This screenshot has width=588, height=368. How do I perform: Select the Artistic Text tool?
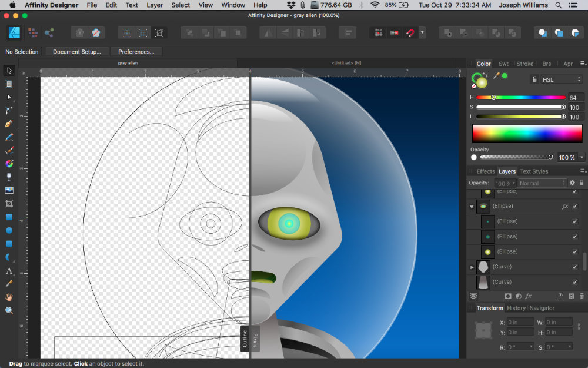pyautogui.click(x=9, y=271)
